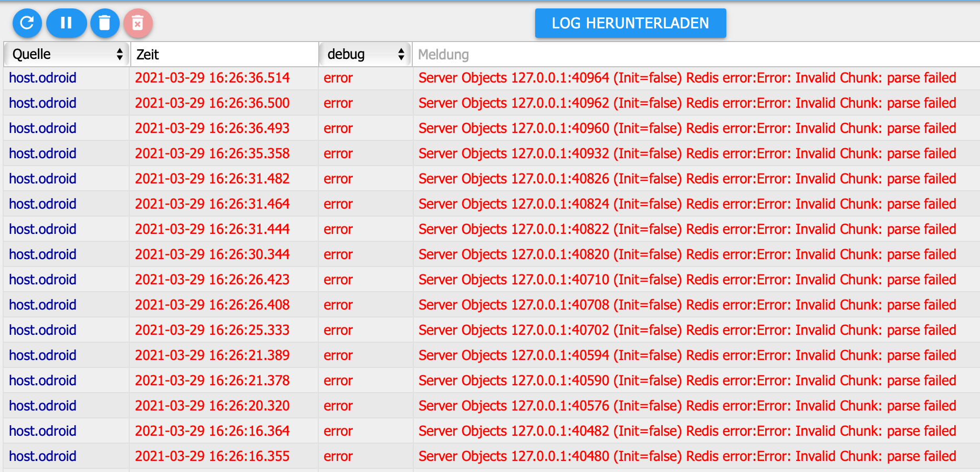Select the message for port 127.0.0.1:40964
Screen dimensions: 980x472
click(687, 78)
